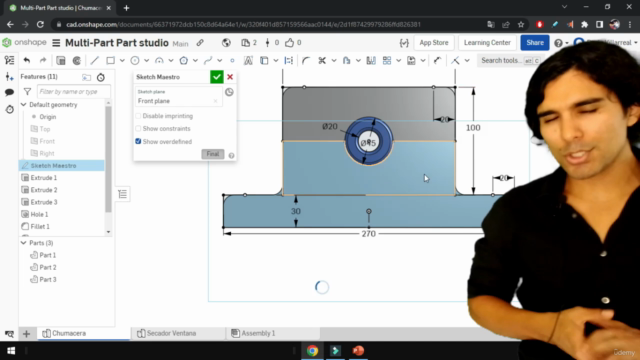The height and width of the screenshot is (360, 640).
Task: Collapse the Parts (3) list
Action: [x=24, y=243]
